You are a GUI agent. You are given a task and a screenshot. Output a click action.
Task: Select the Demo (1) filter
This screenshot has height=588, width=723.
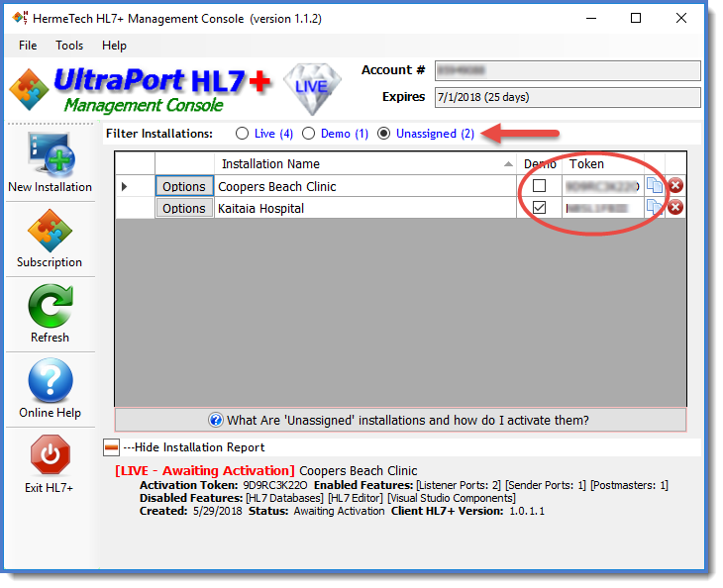335,134
